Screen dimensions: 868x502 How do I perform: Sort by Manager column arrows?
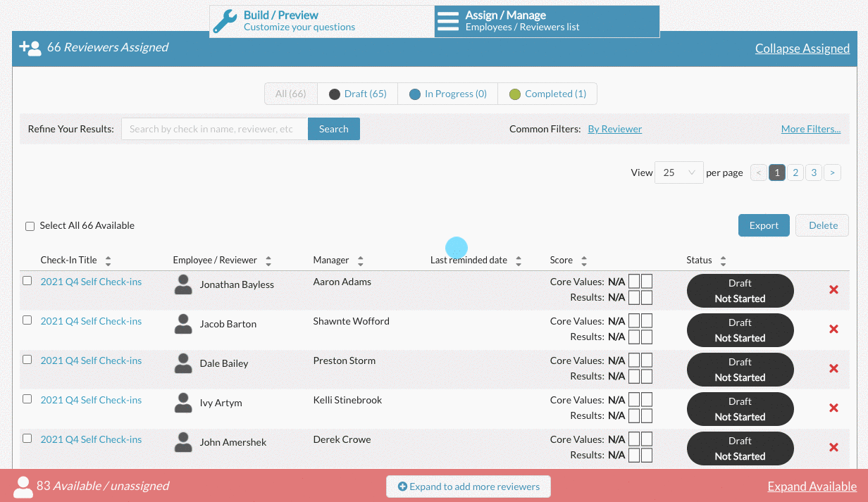[x=360, y=261]
